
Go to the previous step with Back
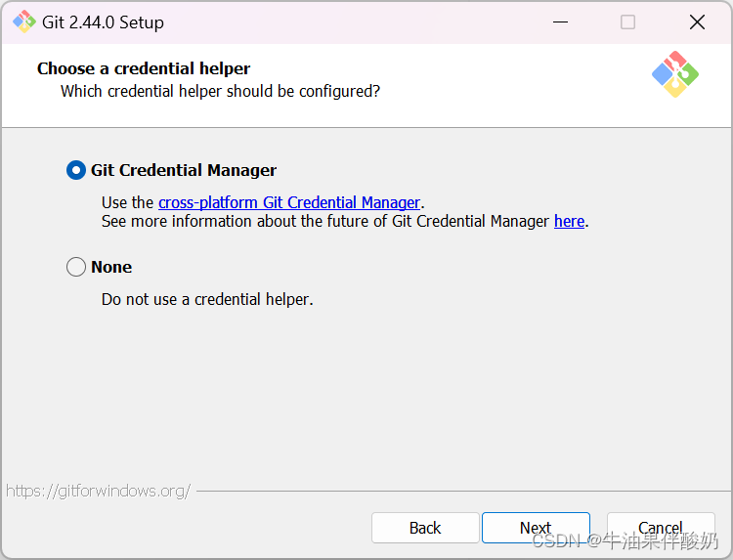click(x=425, y=528)
